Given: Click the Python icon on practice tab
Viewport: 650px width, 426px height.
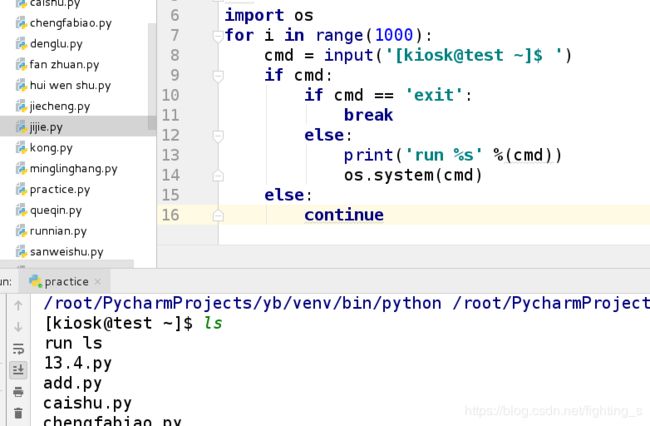Looking at the screenshot, I should click(x=35, y=282).
